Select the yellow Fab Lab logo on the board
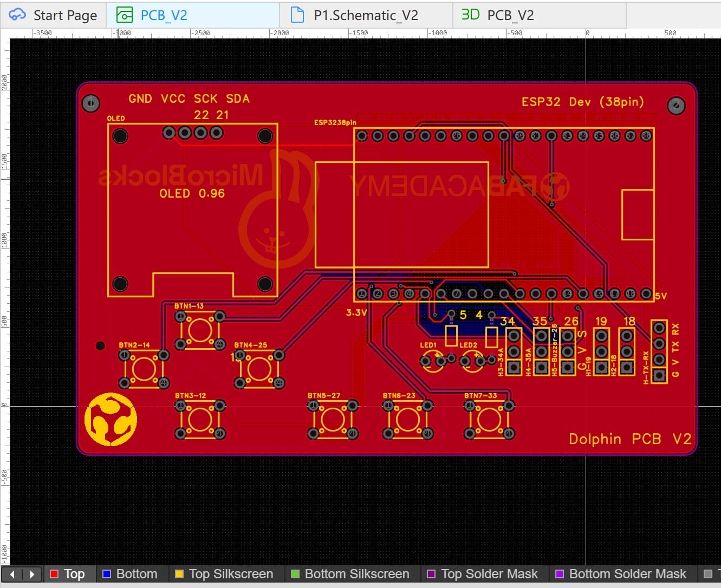The width and height of the screenshot is (721, 588). pyautogui.click(x=111, y=420)
